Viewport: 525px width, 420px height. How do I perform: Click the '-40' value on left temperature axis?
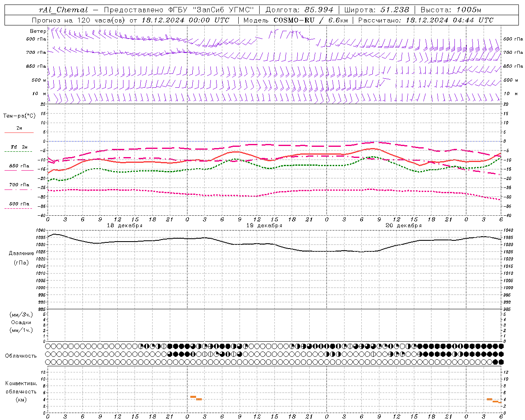tap(41, 215)
